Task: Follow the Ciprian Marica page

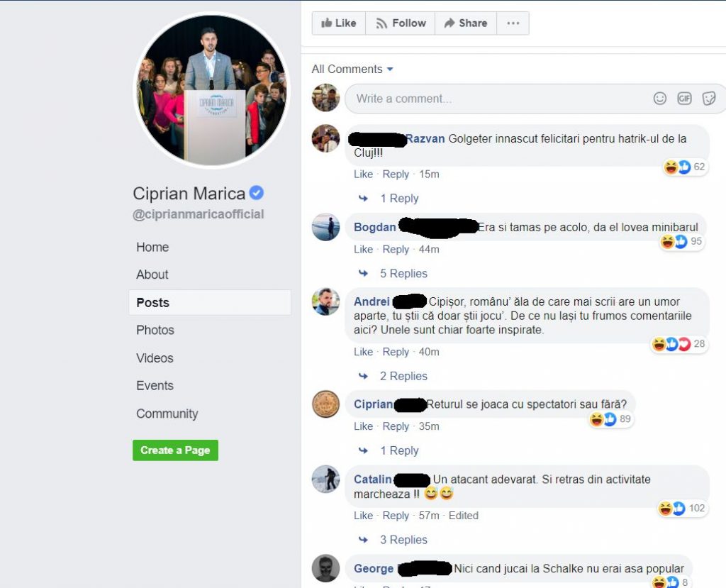Action: tap(401, 23)
